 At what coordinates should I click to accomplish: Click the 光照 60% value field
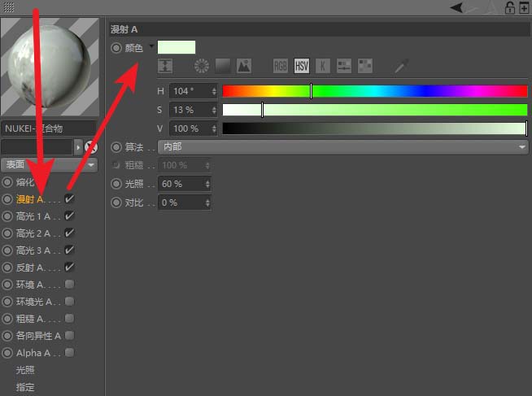coord(184,184)
